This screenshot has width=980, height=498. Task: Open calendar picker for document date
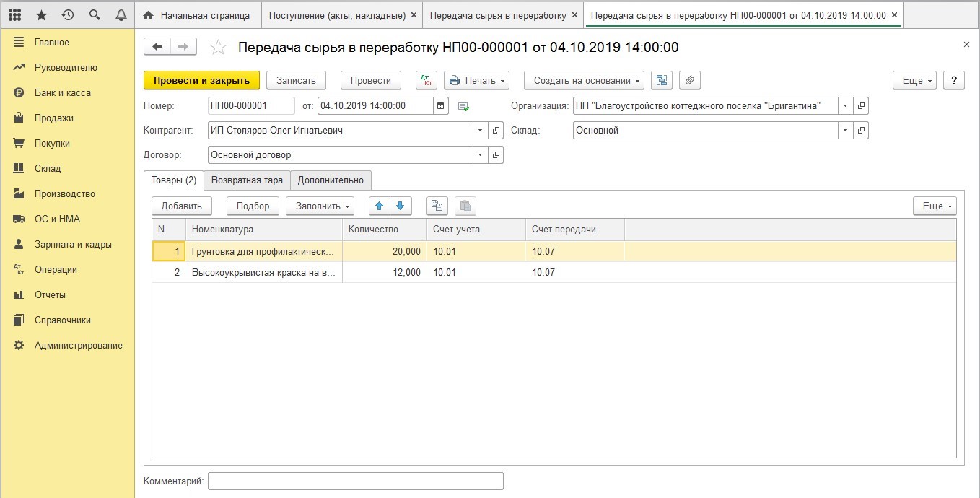[x=441, y=106]
